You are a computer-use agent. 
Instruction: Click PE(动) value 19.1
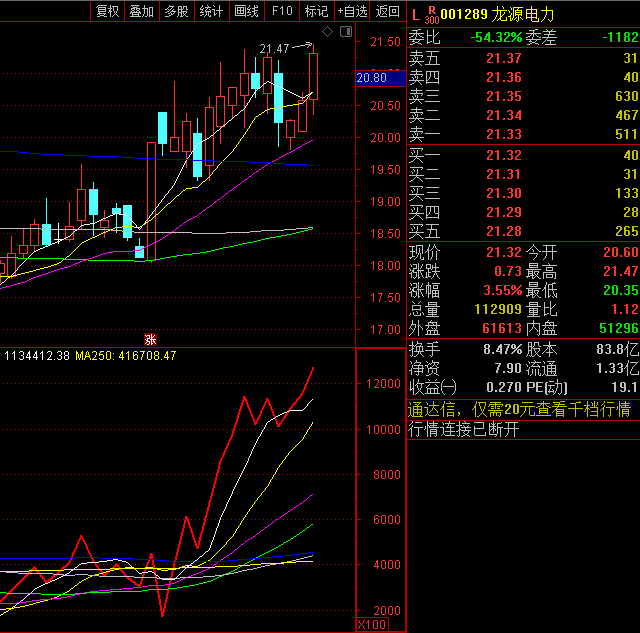pyautogui.click(x=624, y=387)
